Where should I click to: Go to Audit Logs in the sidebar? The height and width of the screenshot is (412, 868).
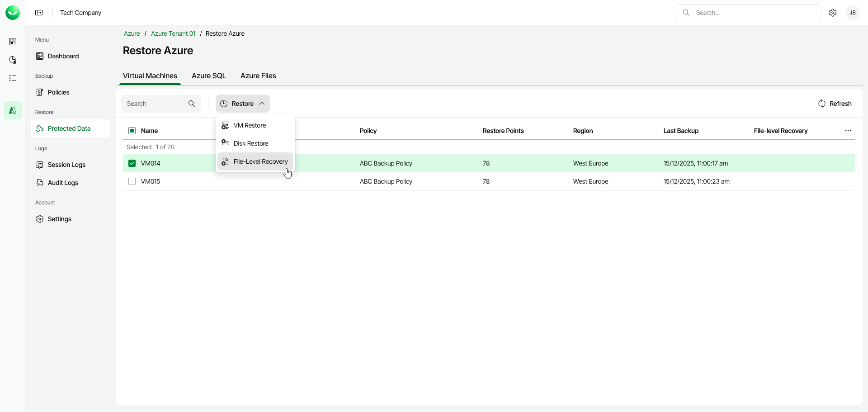click(63, 183)
